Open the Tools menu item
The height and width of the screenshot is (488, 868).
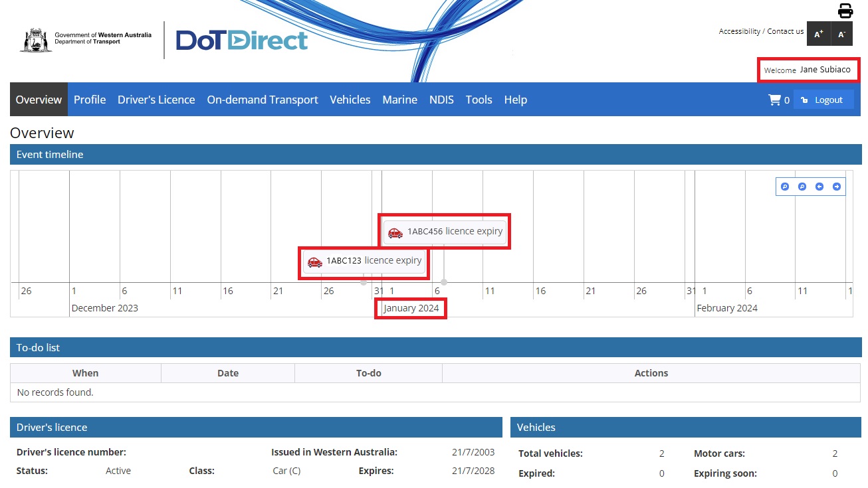[479, 100]
